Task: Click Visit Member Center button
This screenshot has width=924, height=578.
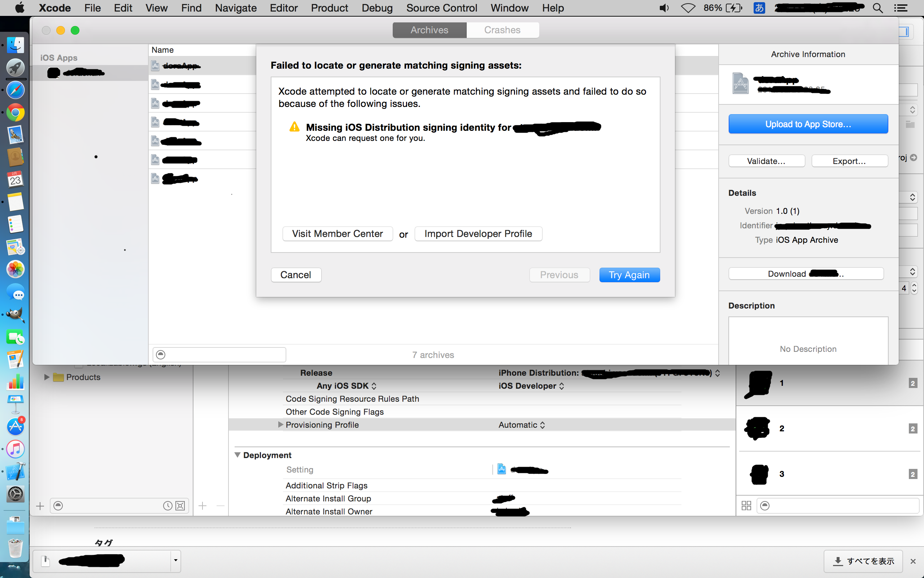Action: [337, 234]
